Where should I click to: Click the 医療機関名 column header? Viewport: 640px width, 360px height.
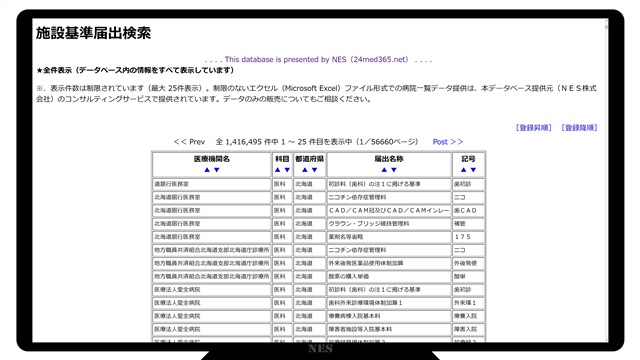tap(211, 159)
